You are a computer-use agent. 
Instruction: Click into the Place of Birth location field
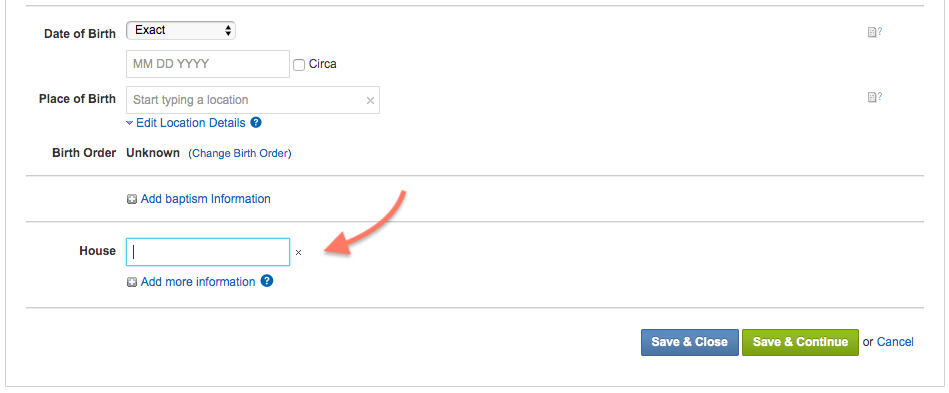click(252, 100)
